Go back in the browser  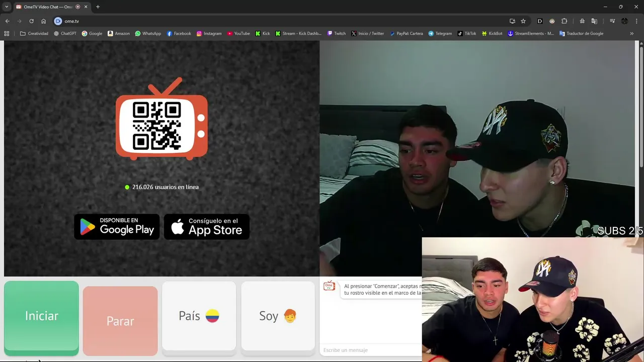click(x=7, y=21)
